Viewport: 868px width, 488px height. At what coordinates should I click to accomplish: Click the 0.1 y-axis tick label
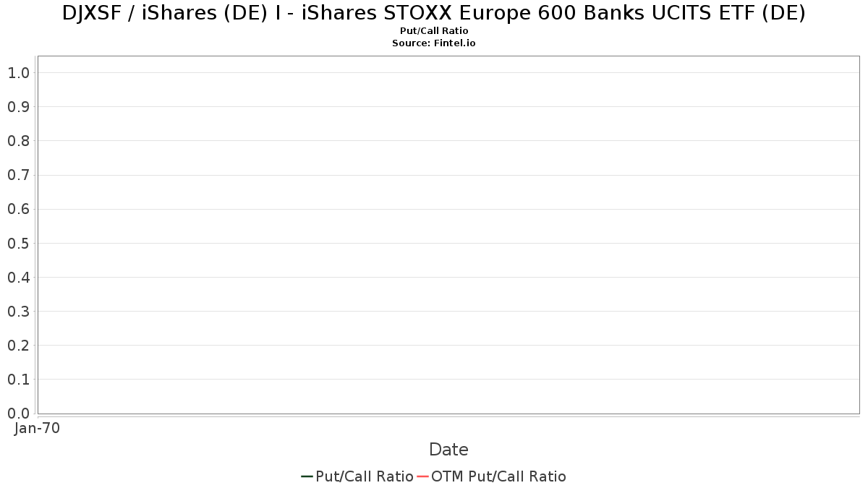point(18,380)
